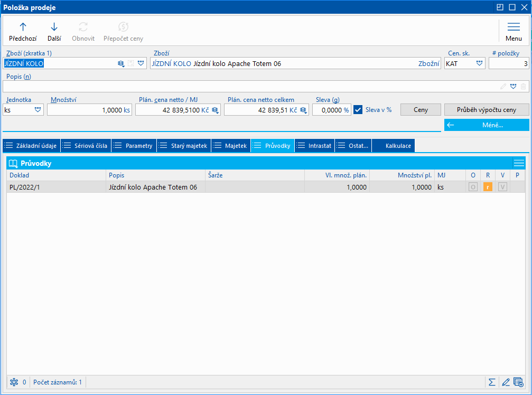532x395 pixels.
Task: Click layers icon in Zboží (zkratka 1) field
Action: [x=121, y=63]
